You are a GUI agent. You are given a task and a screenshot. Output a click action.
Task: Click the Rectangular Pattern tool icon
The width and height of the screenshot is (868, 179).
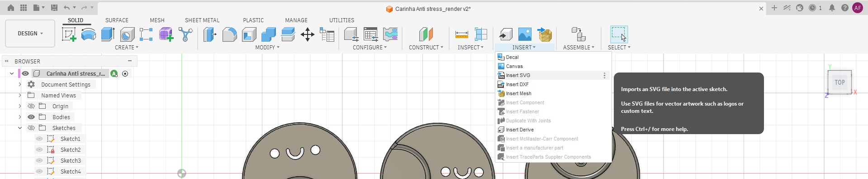(x=146, y=34)
